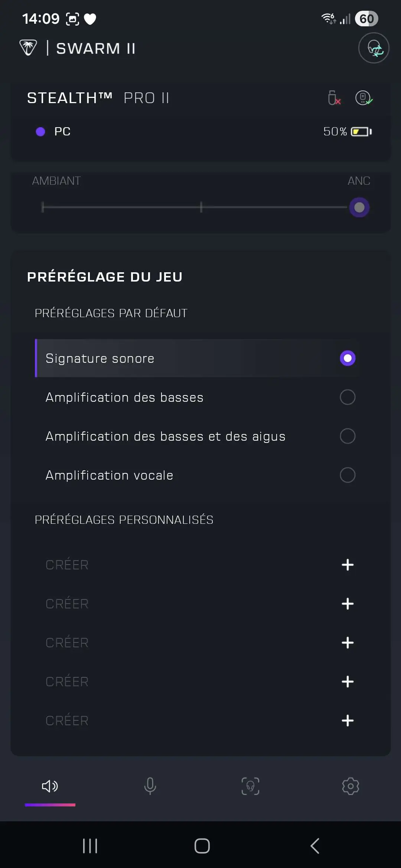This screenshot has height=868, width=401.
Task: Open the settings gear tab
Action: click(351, 786)
